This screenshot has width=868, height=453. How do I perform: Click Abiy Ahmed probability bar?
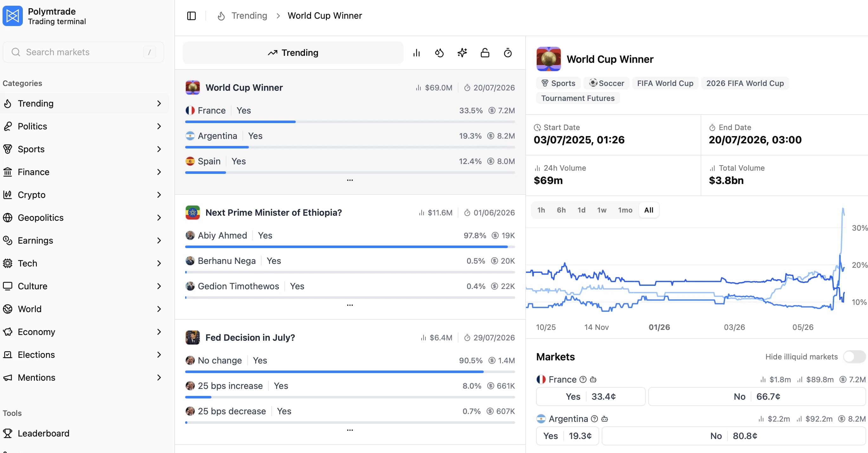pos(350,247)
